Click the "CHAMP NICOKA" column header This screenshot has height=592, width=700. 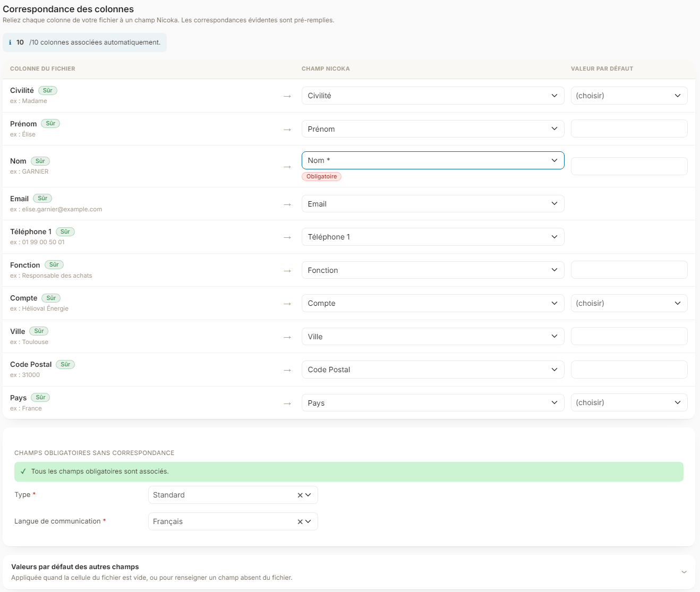[x=326, y=68]
